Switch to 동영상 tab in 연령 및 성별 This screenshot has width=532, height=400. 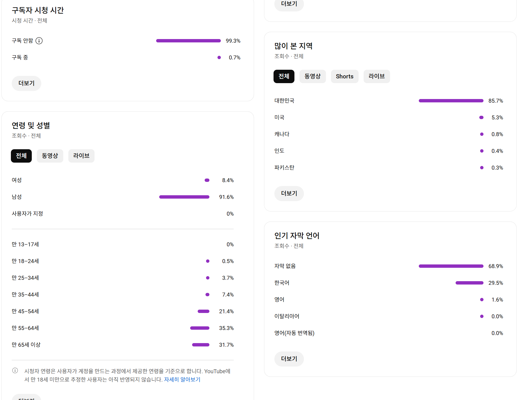click(x=50, y=156)
